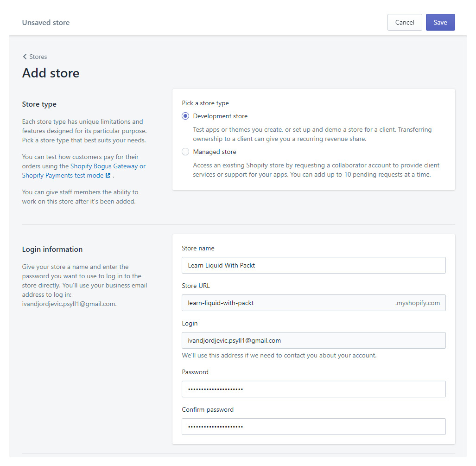Image resolution: width=476 pixels, height=466 pixels.
Task: Click the Managed store label text
Action: pyautogui.click(x=215, y=152)
